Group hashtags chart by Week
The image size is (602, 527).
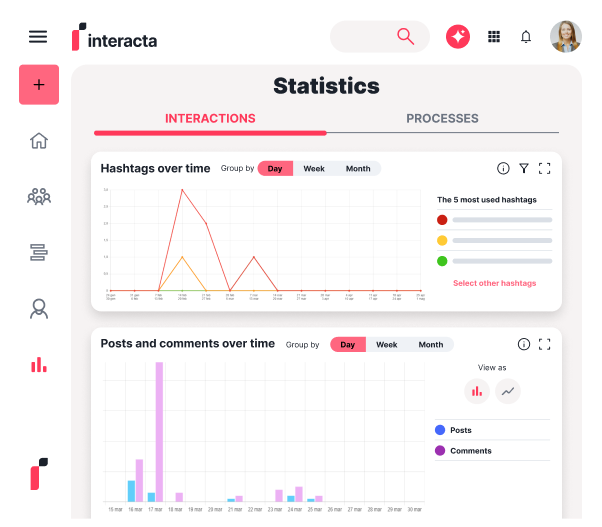[314, 169]
